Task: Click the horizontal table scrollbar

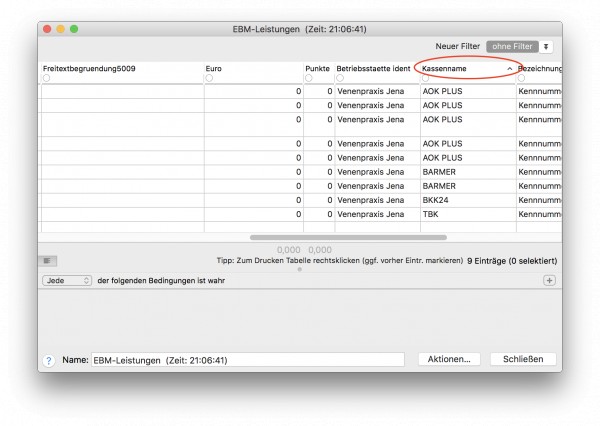Action: (348, 238)
